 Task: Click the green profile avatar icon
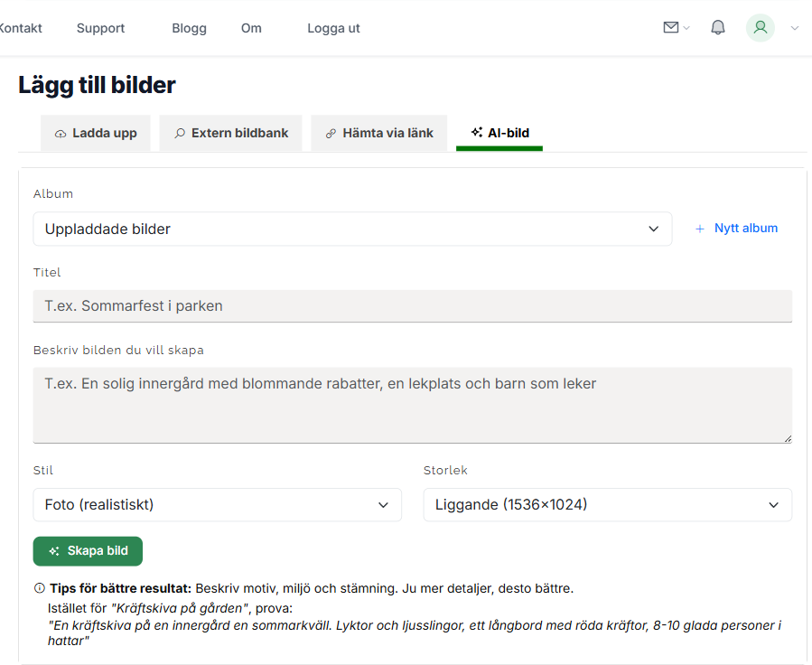[760, 28]
